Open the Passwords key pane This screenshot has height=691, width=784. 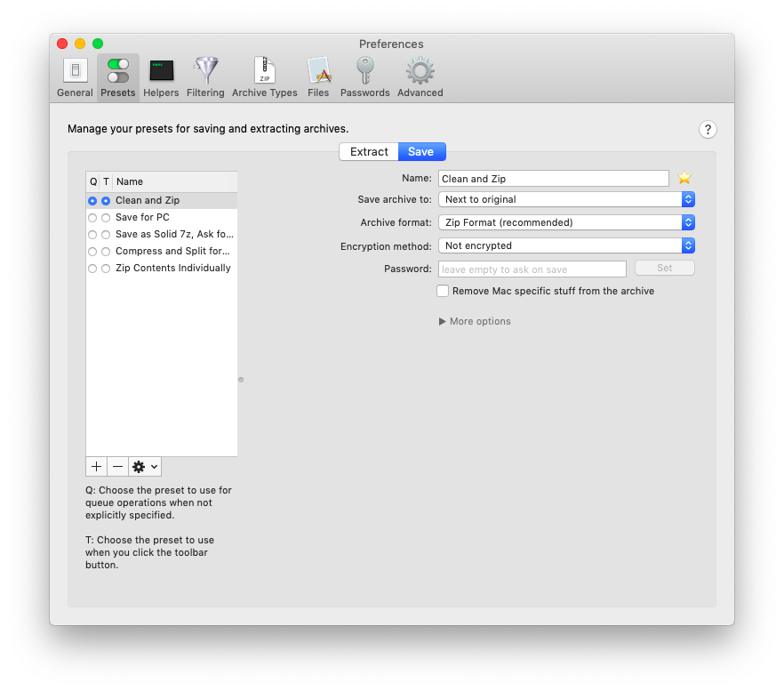coord(365,77)
